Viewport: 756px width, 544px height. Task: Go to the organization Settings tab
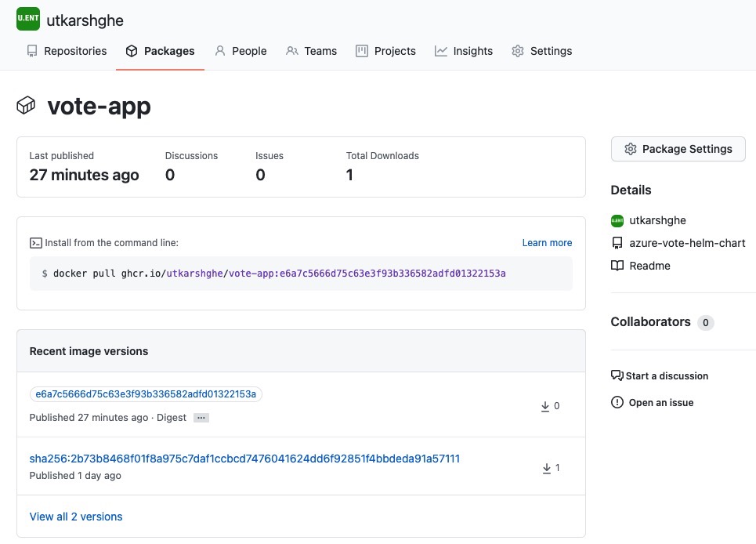[541, 51]
